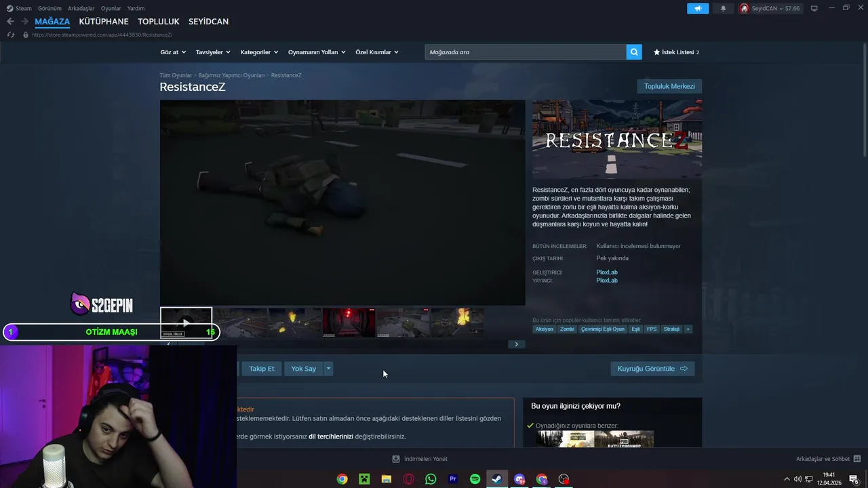This screenshot has width=868, height=488.
Task: Click the blue magnifier search button
Action: (x=634, y=52)
